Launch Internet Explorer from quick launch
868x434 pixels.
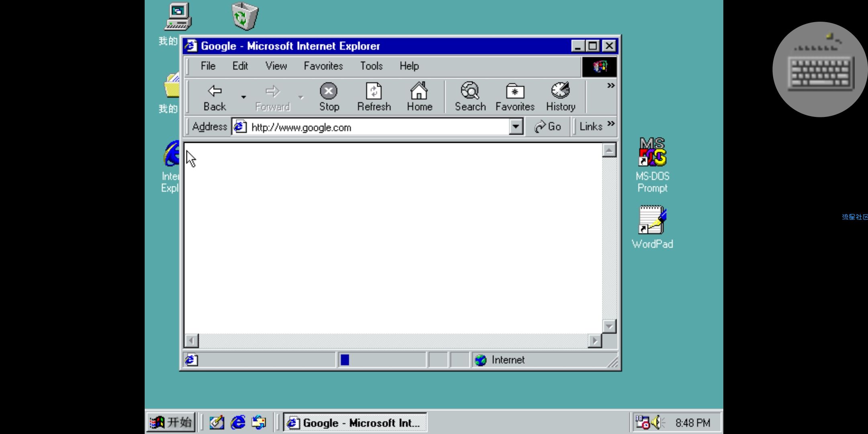coord(238,422)
